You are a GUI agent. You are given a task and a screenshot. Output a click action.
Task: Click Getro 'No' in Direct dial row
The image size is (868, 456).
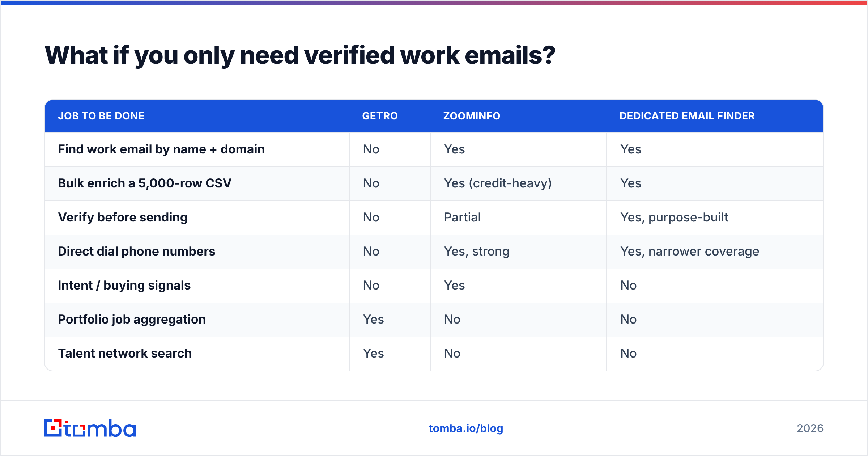[x=371, y=251]
